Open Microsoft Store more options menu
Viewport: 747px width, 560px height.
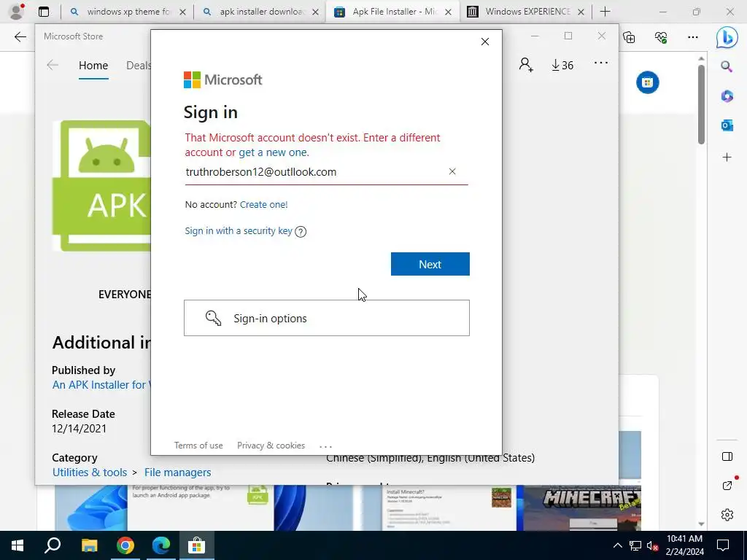[601, 63]
